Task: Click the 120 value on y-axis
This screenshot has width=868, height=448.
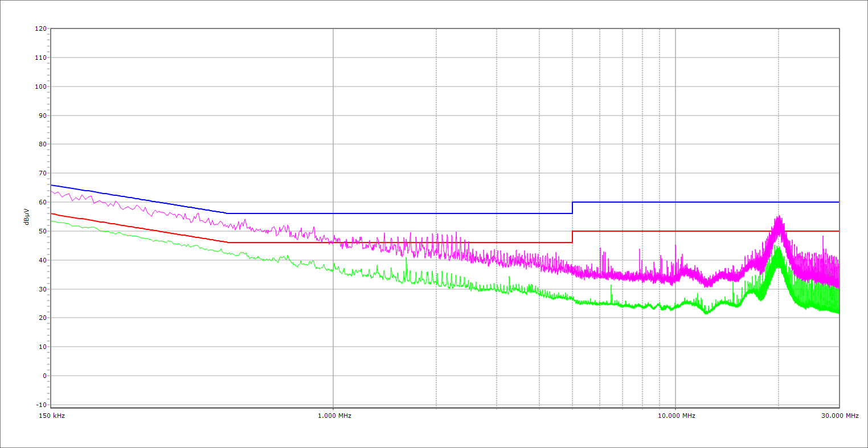Action: click(40, 28)
